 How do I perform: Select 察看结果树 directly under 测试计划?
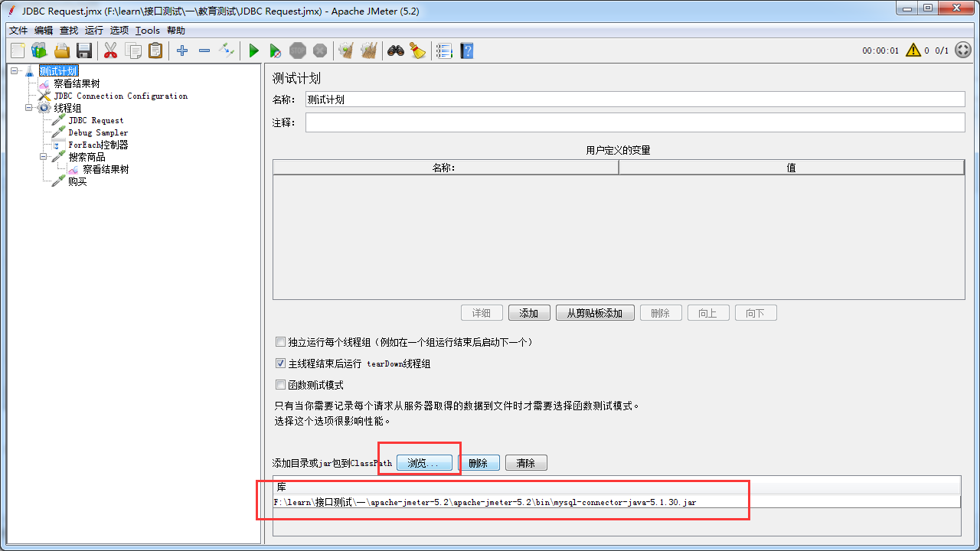coord(77,83)
